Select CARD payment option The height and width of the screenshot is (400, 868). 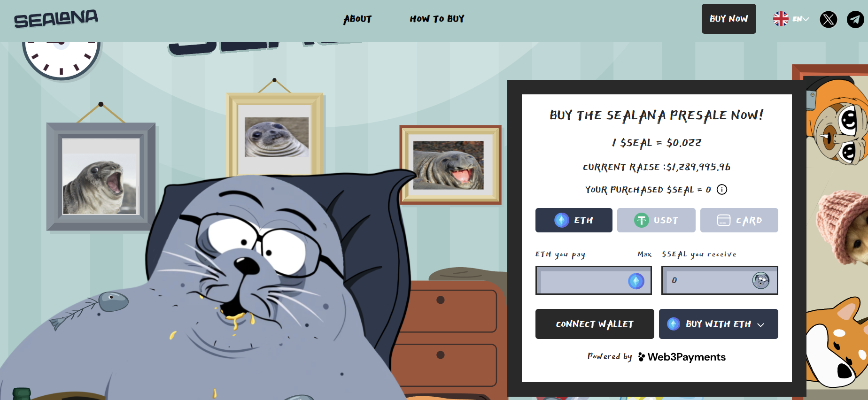point(739,220)
